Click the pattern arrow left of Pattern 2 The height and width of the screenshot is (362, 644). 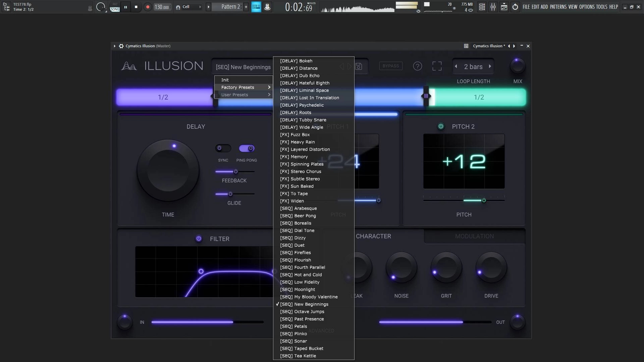208,7
